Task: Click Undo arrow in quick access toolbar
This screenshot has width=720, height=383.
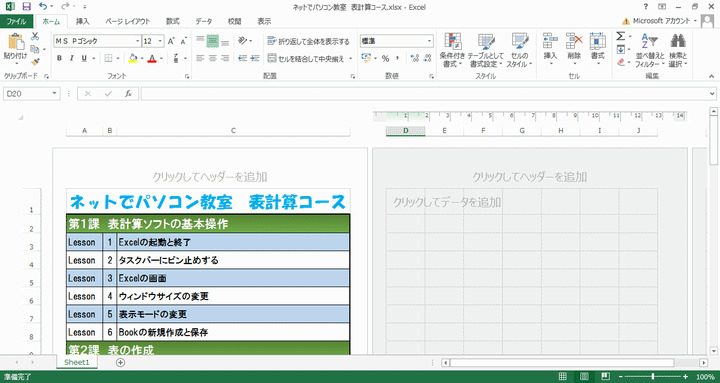Action: pos(43,6)
